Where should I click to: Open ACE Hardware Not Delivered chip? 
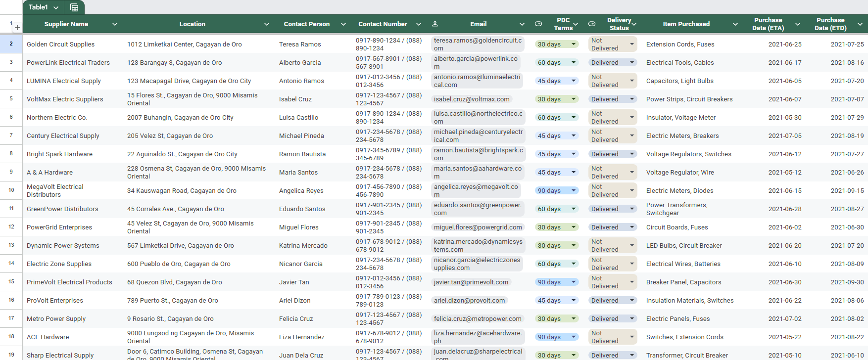coord(613,337)
